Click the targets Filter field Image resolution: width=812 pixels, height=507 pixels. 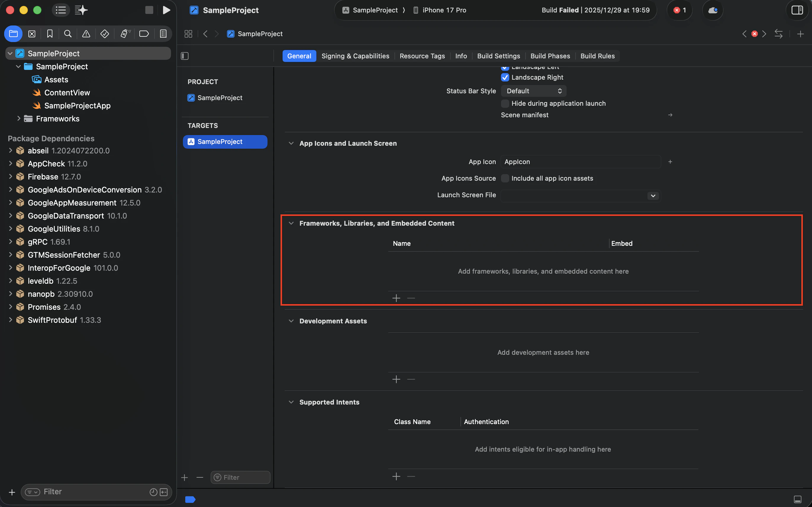pos(241,477)
